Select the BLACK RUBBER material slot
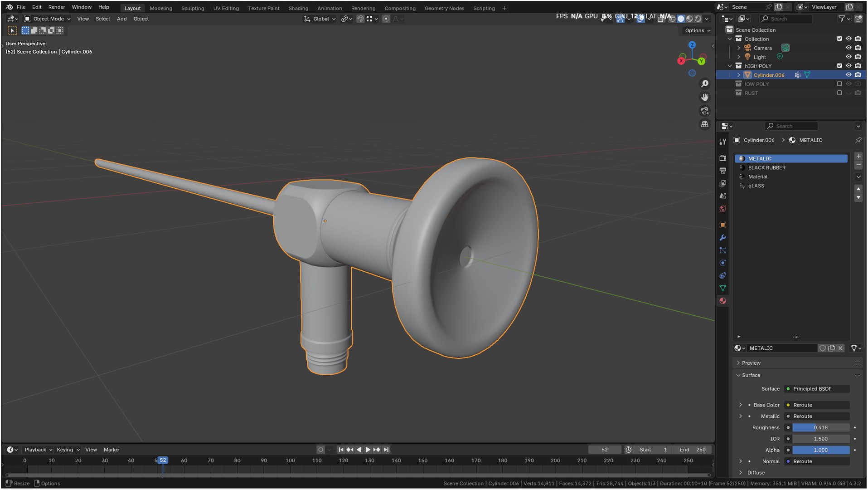The image size is (868, 490). point(791,168)
